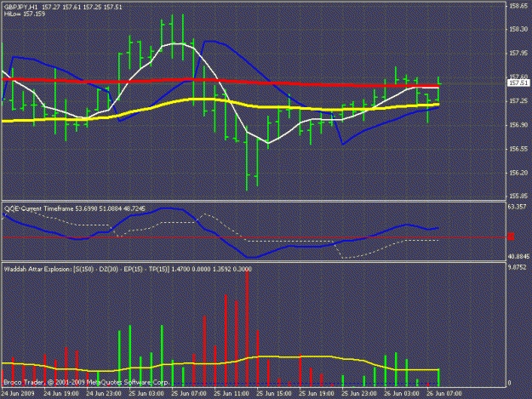Viewport: 532px width, 399px height.
Task: Click the 25 Jun 07:00 time label
Action: click(189, 394)
